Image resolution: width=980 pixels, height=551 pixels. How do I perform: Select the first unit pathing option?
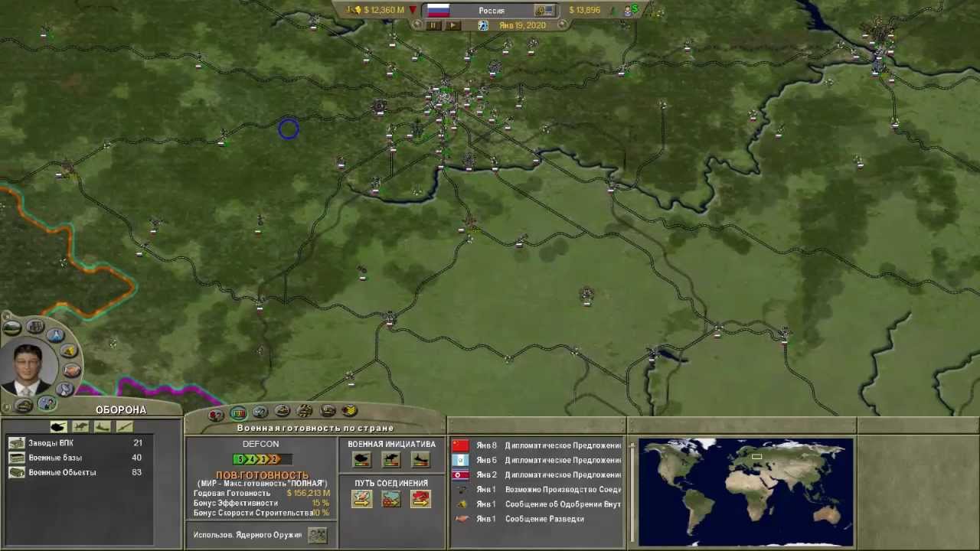(362, 499)
